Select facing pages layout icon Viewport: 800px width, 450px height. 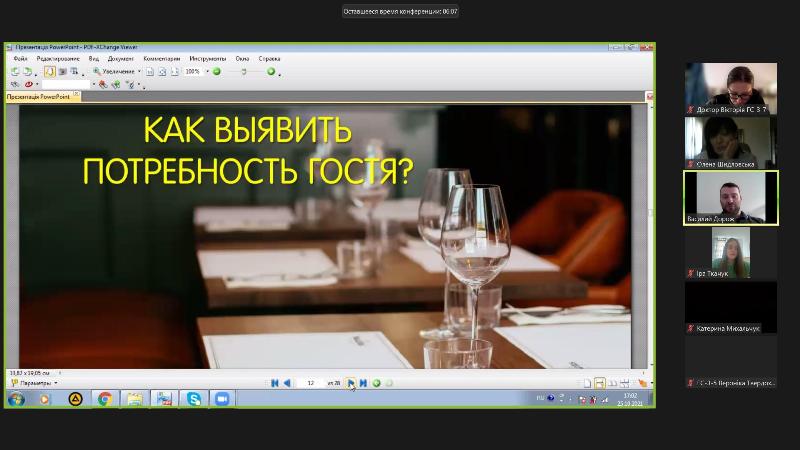tap(613, 383)
